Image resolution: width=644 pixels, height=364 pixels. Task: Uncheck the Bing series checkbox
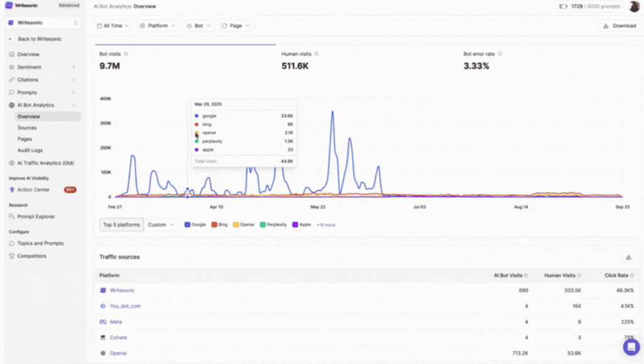pos(214,224)
